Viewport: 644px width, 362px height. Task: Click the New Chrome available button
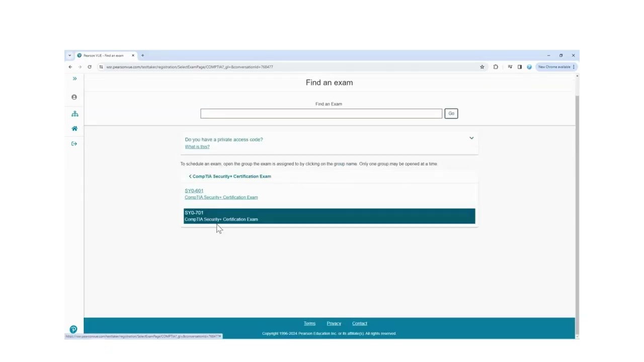556,67
